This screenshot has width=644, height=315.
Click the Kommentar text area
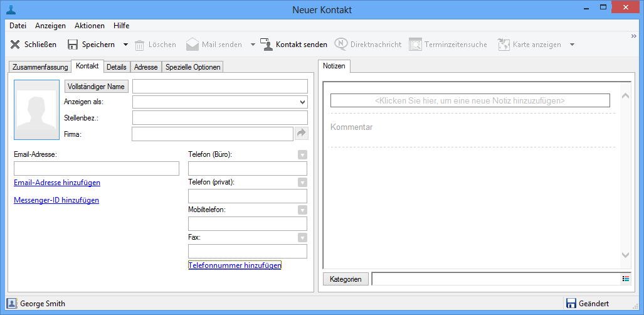tap(472, 131)
